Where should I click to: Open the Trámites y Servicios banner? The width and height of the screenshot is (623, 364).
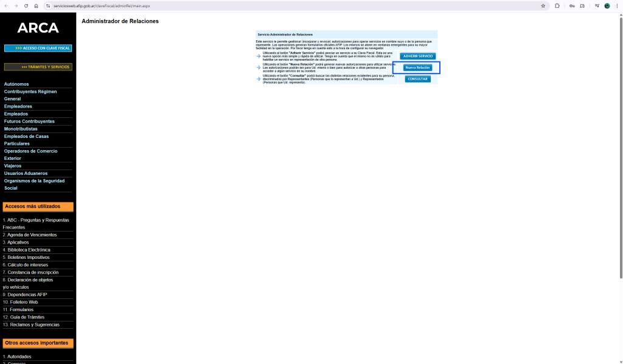pyautogui.click(x=38, y=67)
